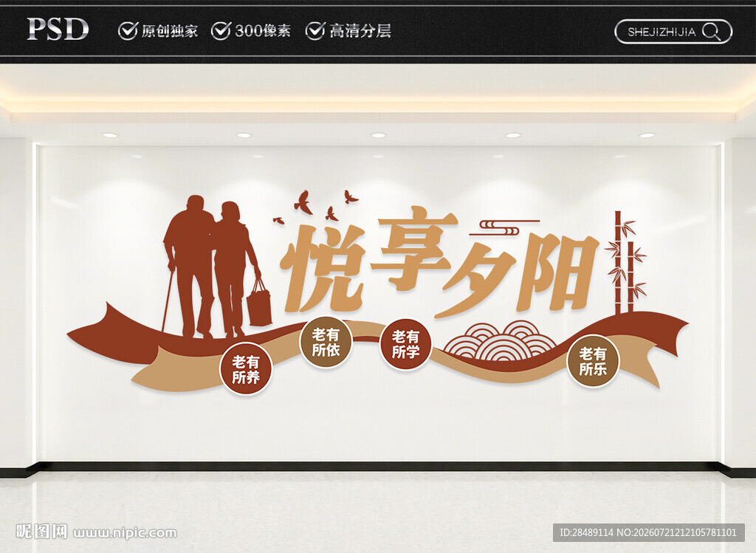Click the ID and NO label text

click(x=648, y=532)
